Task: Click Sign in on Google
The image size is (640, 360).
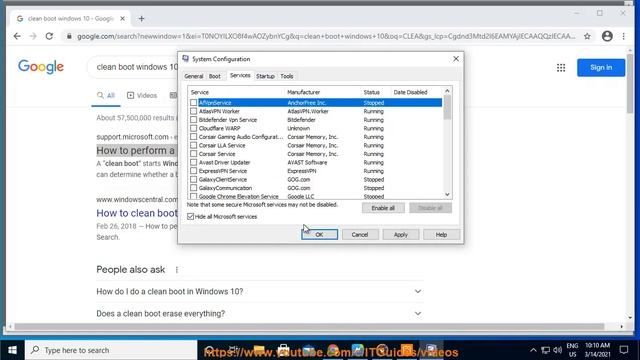Action: [x=601, y=68]
